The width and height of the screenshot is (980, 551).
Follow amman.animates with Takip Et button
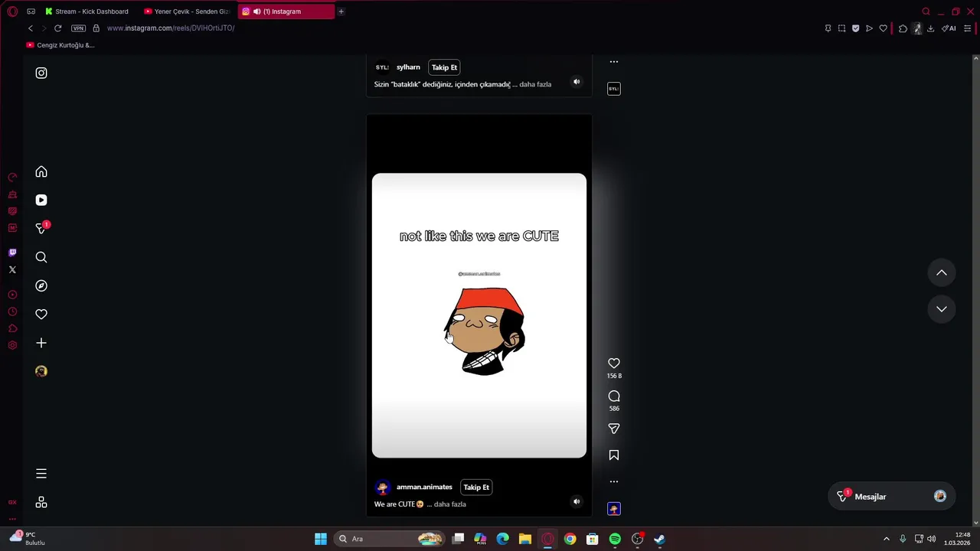coord(476,487)
